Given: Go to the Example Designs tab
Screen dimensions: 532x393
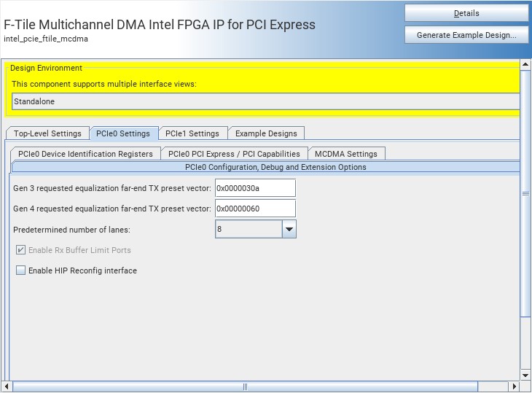Looking at the screenshot, I should [266, 133].
